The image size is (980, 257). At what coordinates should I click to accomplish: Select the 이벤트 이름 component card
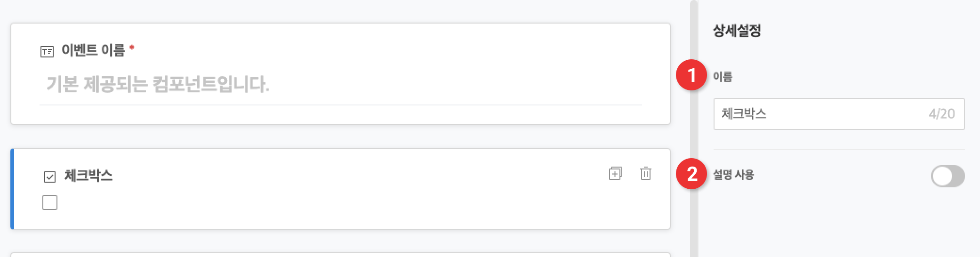point(341,74)
